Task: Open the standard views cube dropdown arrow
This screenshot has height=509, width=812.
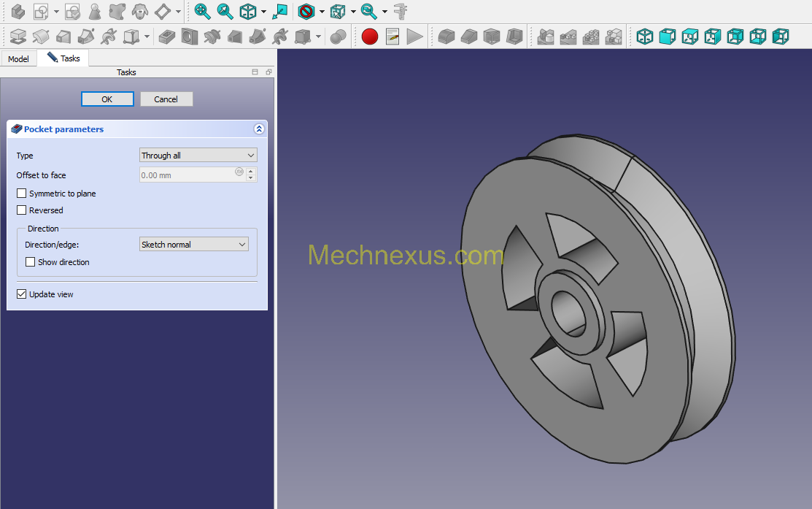Action: pos(263,12)
